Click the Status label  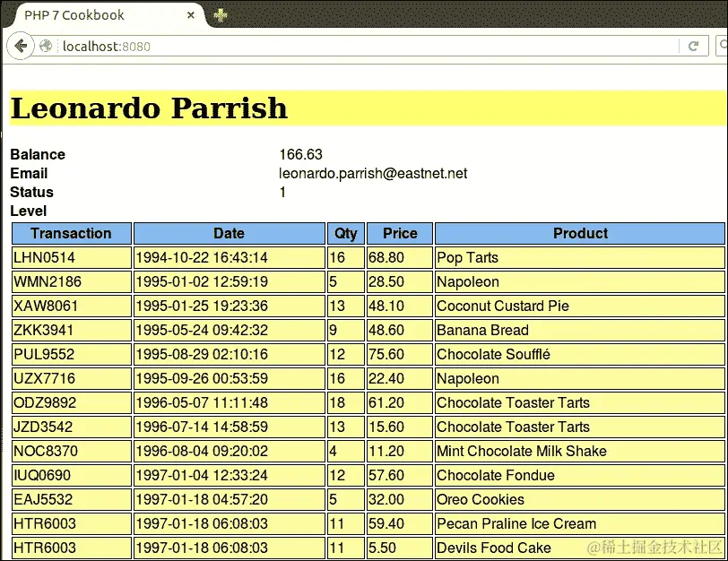click(31, 192)
